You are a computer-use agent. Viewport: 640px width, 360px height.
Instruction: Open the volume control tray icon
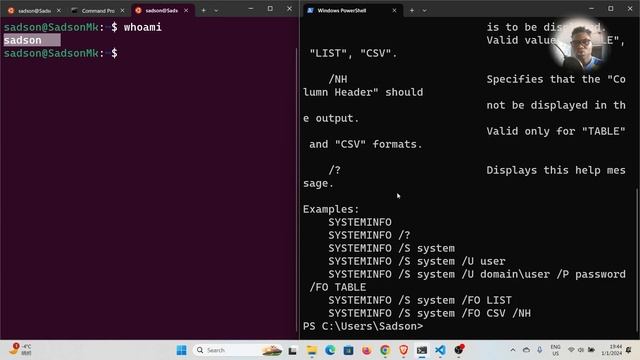point(581,350)
